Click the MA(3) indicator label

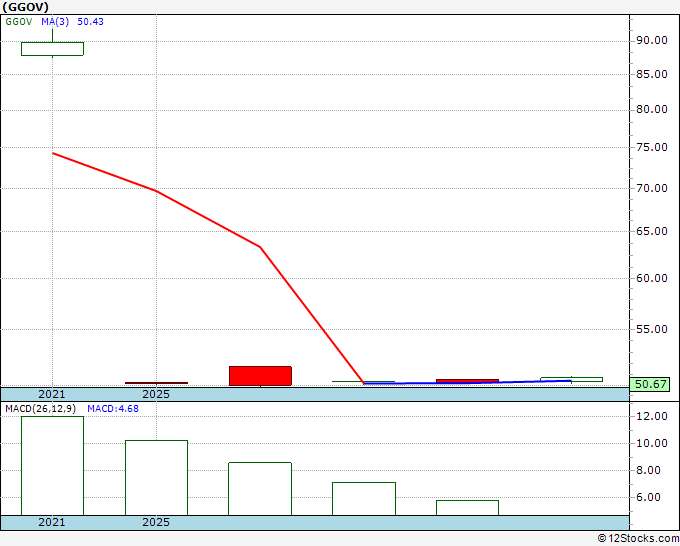[55, 22]
